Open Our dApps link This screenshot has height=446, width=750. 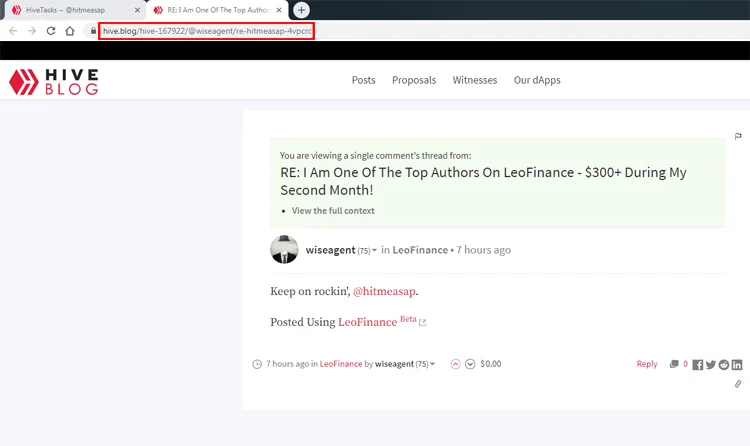tap(537, 80)
